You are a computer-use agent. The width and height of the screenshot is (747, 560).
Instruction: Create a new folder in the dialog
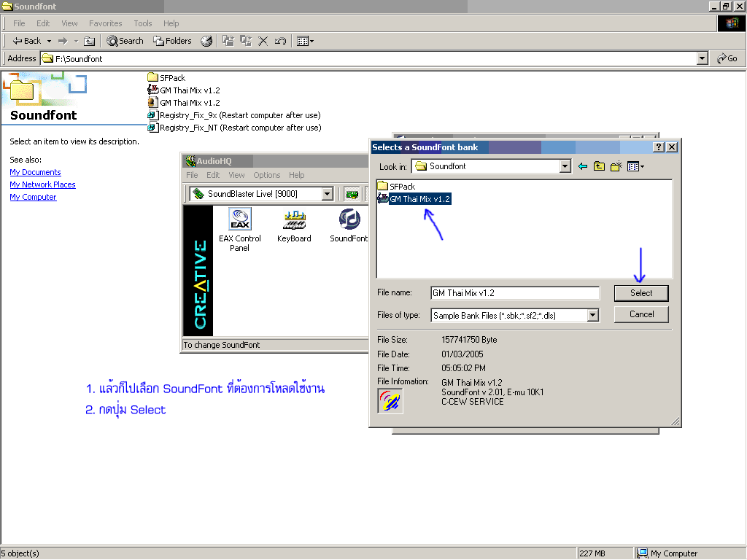[x=616, y=166]
